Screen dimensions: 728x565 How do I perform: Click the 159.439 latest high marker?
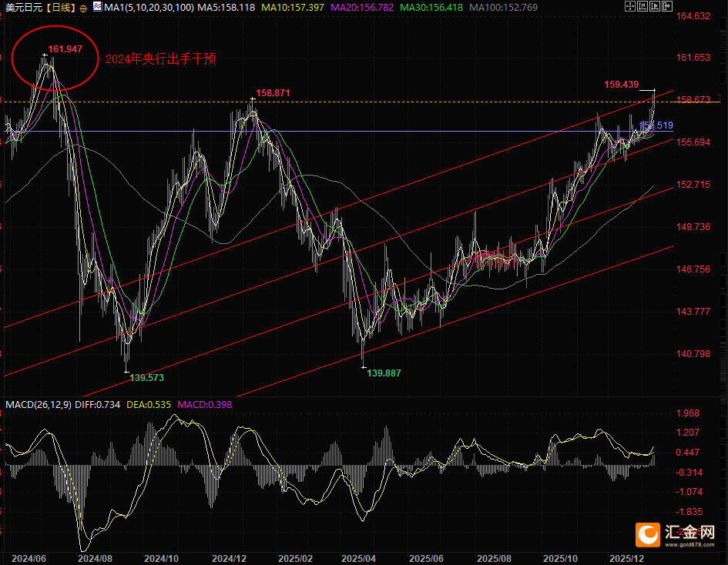621,85
